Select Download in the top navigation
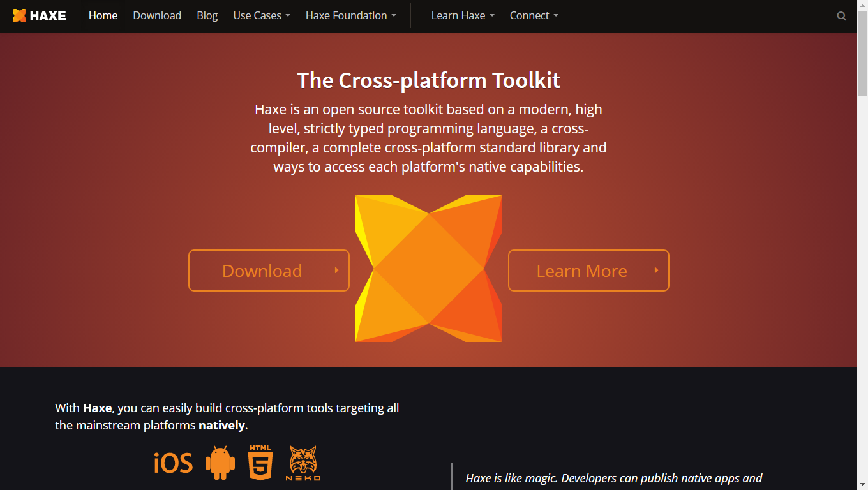868x490 pixels. [x=157, y=15]
